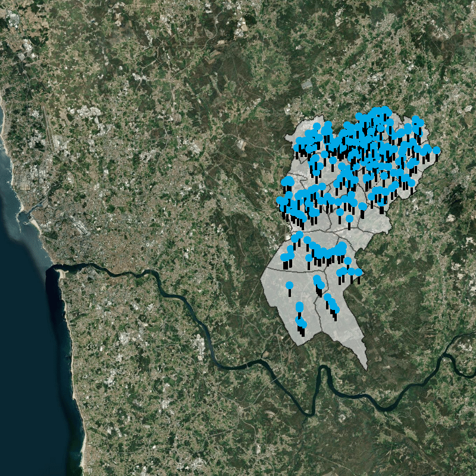
Task: Click the river bend south of gray region
Action: (x=323, y=372)
